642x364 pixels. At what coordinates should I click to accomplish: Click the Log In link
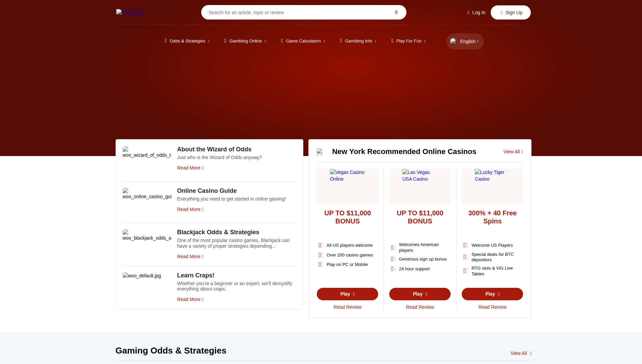(476, 12)
